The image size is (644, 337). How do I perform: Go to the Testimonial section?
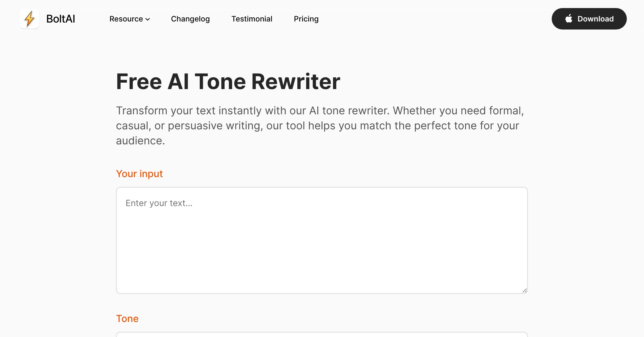click(x=252, y=19)
